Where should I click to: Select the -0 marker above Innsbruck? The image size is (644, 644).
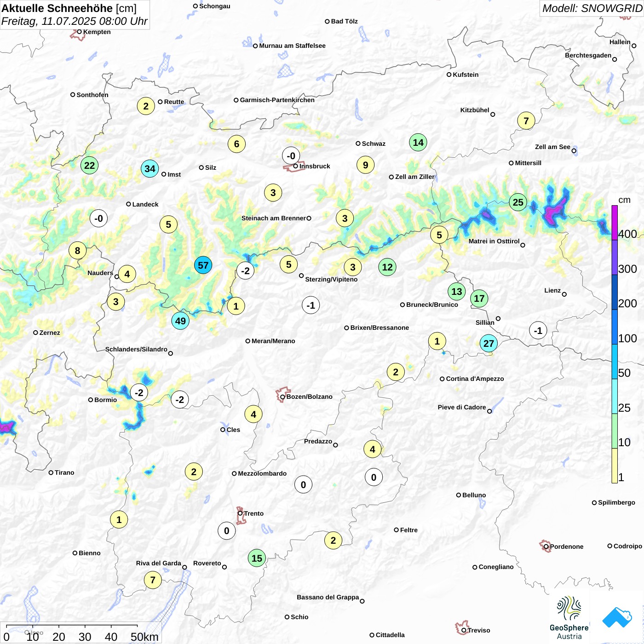[x=291, y=156]
